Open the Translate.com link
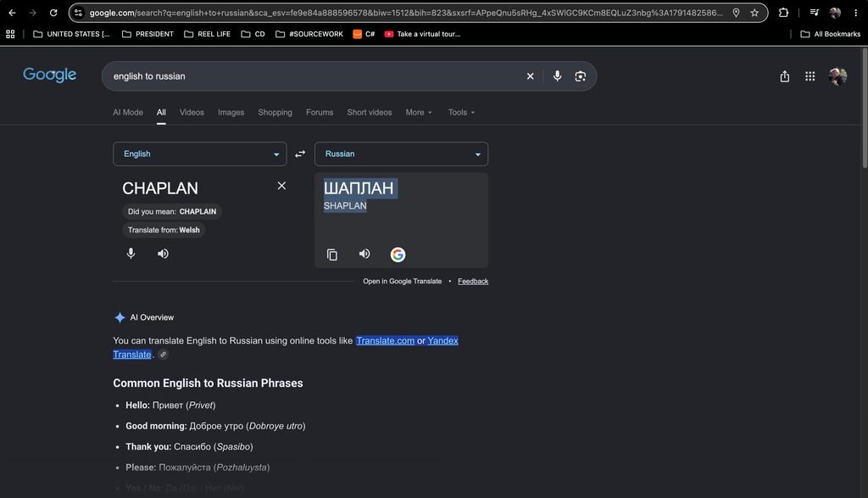Viewport: 868px width, 498px height. point(386,341)
